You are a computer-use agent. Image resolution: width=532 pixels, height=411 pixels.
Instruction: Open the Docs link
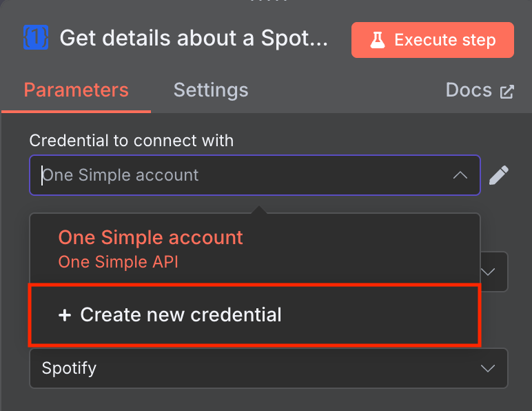tap(469, 90)
